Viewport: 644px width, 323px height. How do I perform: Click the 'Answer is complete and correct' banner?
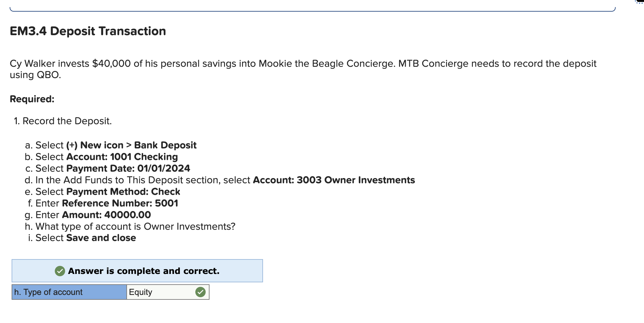[x=137, y=271]
